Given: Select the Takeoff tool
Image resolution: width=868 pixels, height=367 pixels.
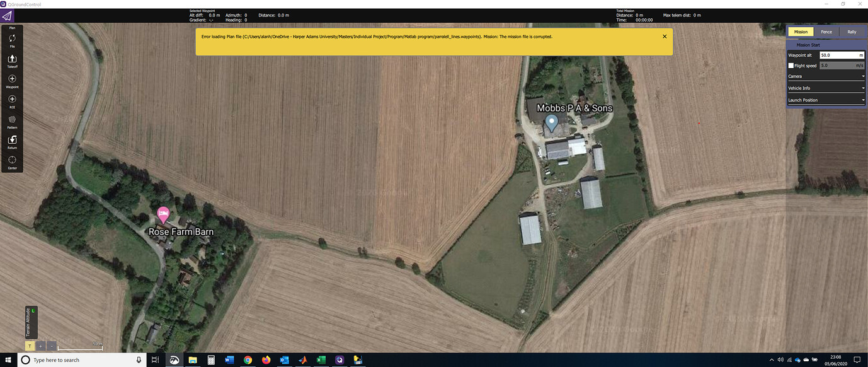Looking at the screenshot, I should (x=12, y=61).
